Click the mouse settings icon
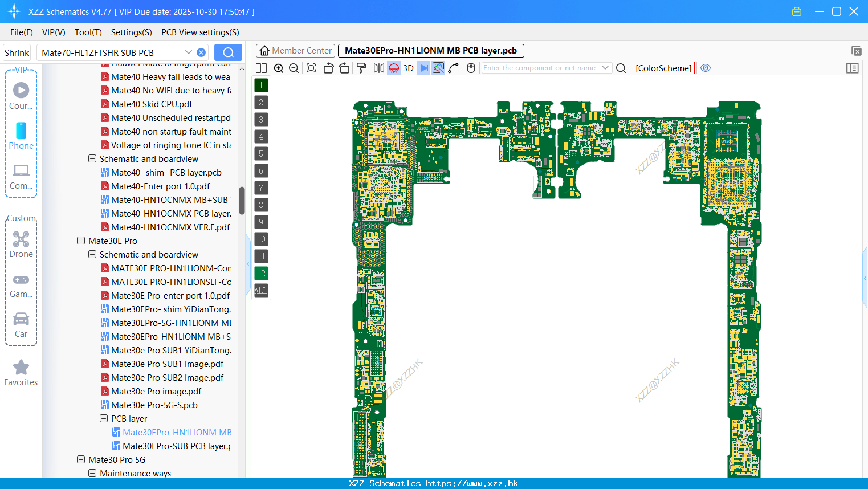Viewport: 868px width, 489px height. click(x=471, y=68)
